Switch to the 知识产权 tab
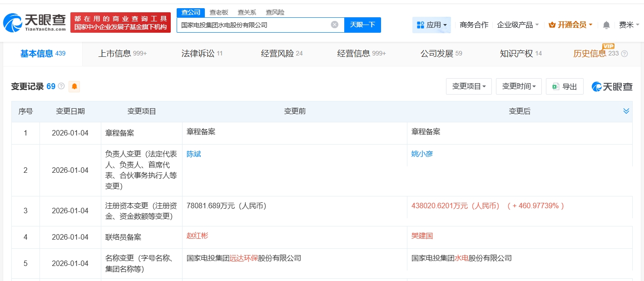The width and height of the screenshot is (644, 281). 521,54
